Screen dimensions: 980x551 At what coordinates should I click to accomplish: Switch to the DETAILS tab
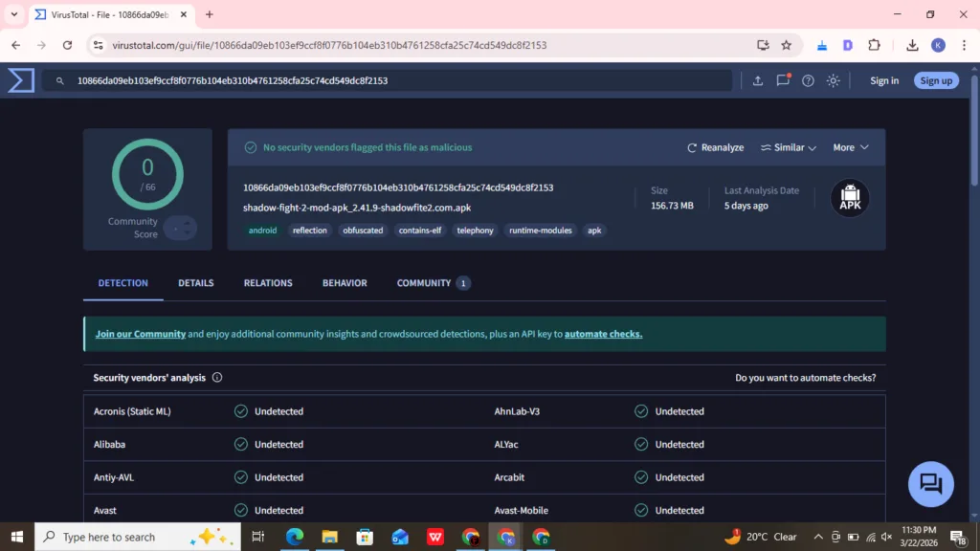point(195,283)
